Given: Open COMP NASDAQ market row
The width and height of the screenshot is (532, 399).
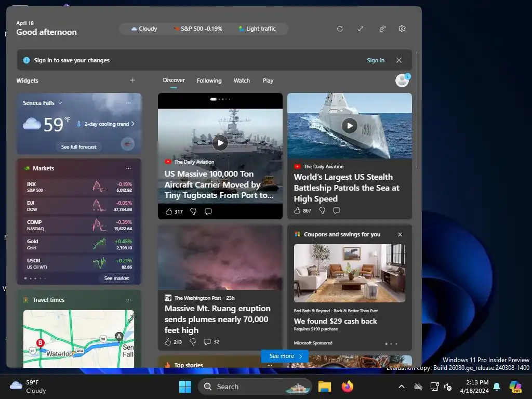Looking at the screenshot, I should pyautogui.click(x=79, y=225).
